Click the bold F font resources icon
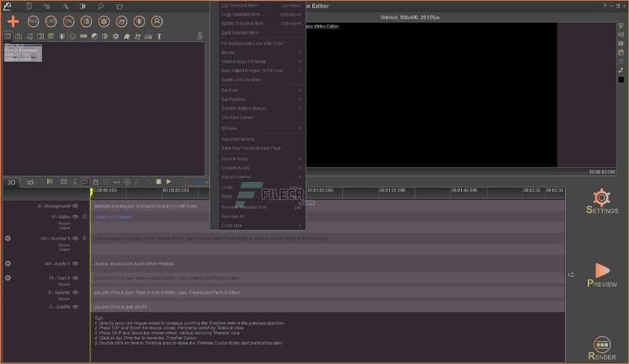This screenshot has width=629, height=364. (x=62, y=36)
